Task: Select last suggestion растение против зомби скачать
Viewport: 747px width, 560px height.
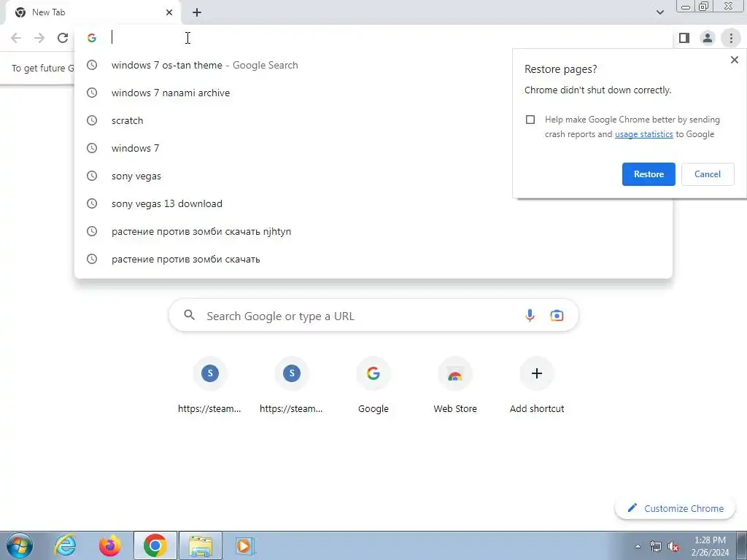Action: click(x=373, y=259)
